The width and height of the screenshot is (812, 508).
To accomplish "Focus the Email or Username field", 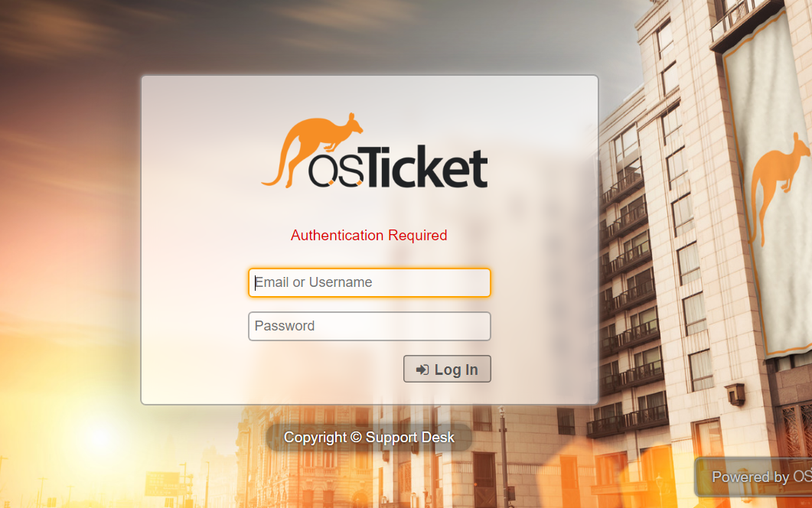I will [x=369, y=282].
